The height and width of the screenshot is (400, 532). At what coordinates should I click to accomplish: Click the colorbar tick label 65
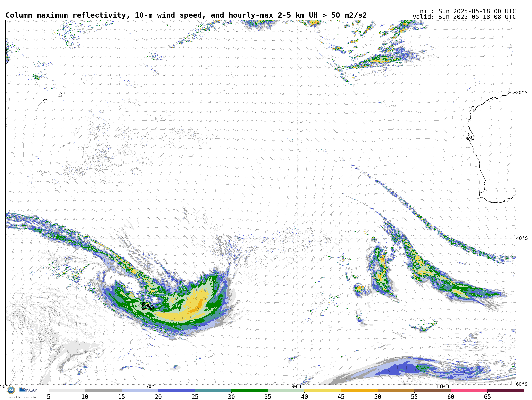(x=487, y=397)
